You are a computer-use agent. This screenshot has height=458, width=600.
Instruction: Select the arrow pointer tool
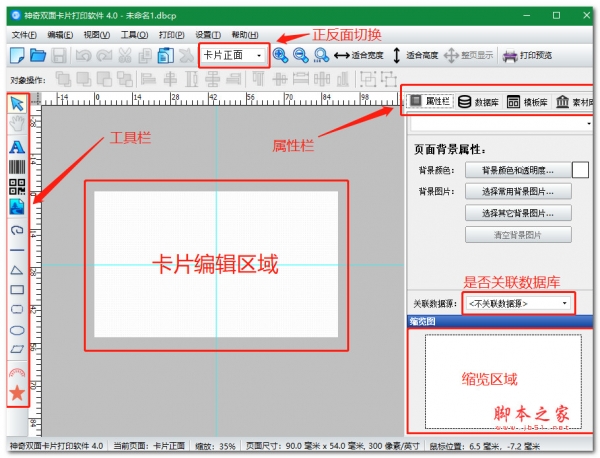pos(17,103)
